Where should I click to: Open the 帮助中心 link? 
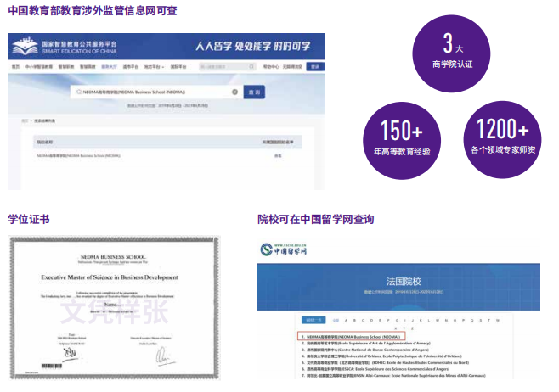point(271,66)
